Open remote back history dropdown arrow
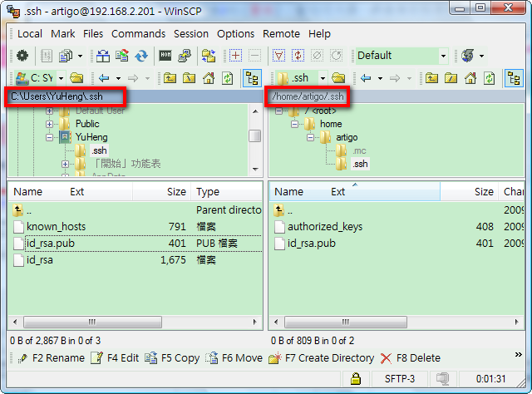The image size is (532, 394). pyautogui.click(x=381, y=78)
